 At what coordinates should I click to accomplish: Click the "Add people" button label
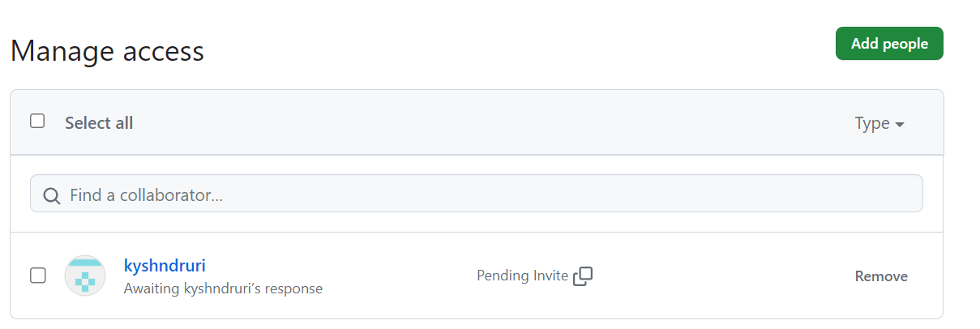click(x=889, y=44)
